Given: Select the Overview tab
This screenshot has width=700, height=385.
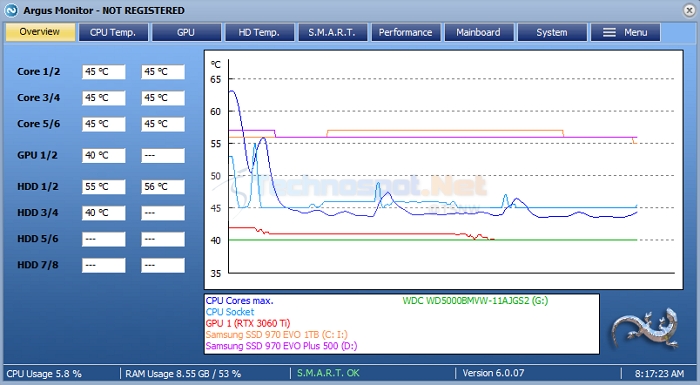Looking at the screenshot, I should (x=40, y=32).
